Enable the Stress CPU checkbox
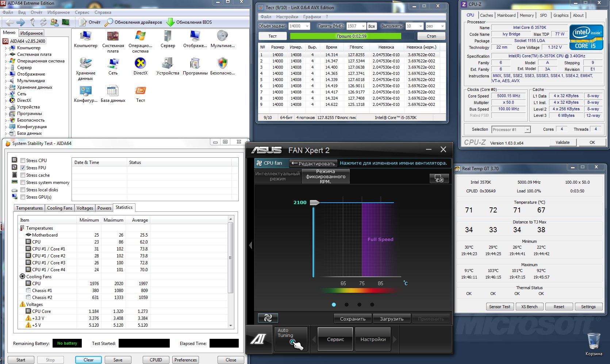The image size is (610, 364). tap(23, 161)
